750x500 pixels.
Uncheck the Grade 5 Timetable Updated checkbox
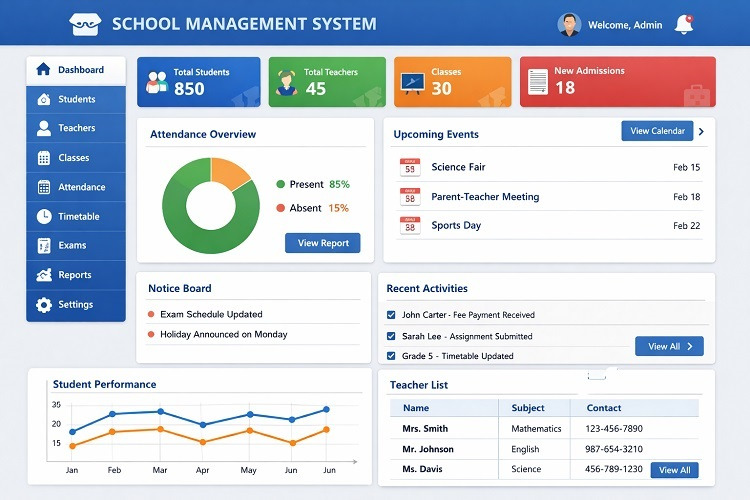coord(392,356)
